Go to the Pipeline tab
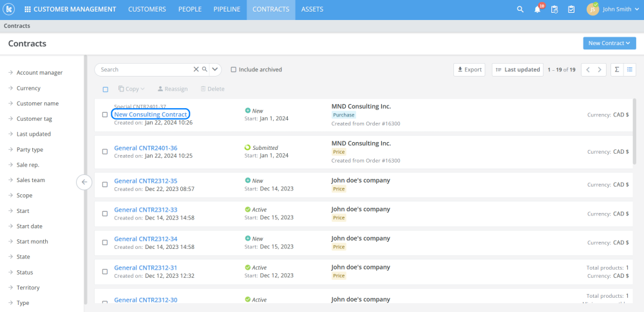 [227, 10]
